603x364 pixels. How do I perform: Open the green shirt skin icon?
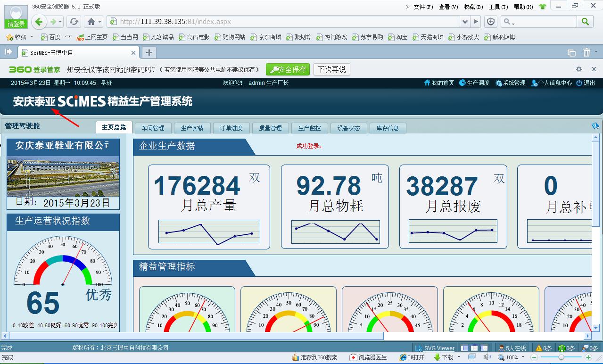click(542, 7)
